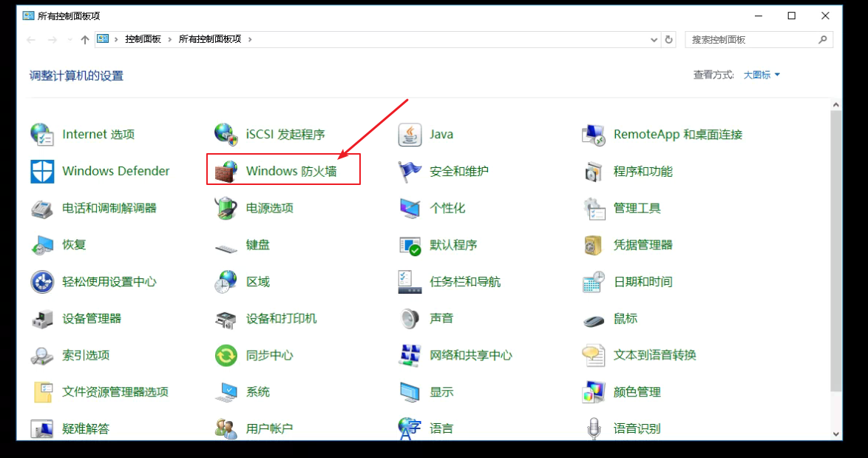Image resolution: width=868 pixels, height=458 pixels.
Task: Click the 程序和功能 icon
Action: (x=594, y=171)
